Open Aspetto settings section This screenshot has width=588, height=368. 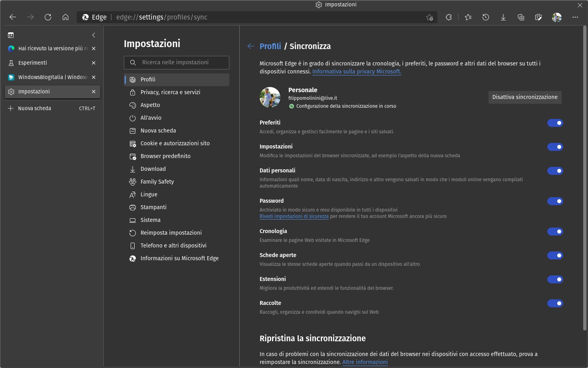[177, 105]
